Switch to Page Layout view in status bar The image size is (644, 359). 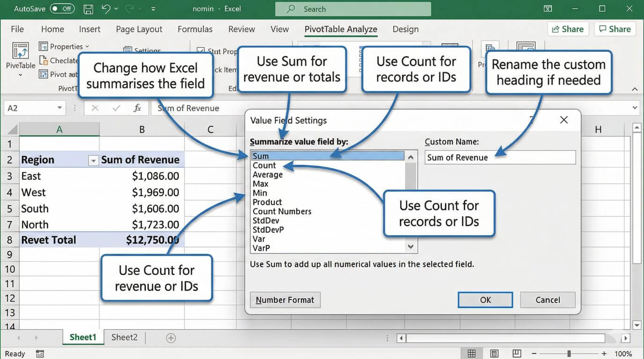point(493,353)
